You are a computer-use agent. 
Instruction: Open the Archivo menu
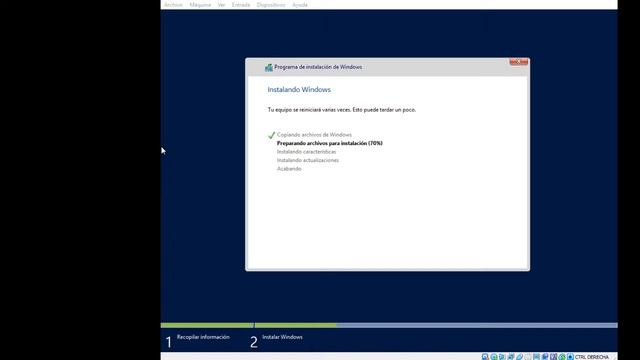click(x=173, y=5)
